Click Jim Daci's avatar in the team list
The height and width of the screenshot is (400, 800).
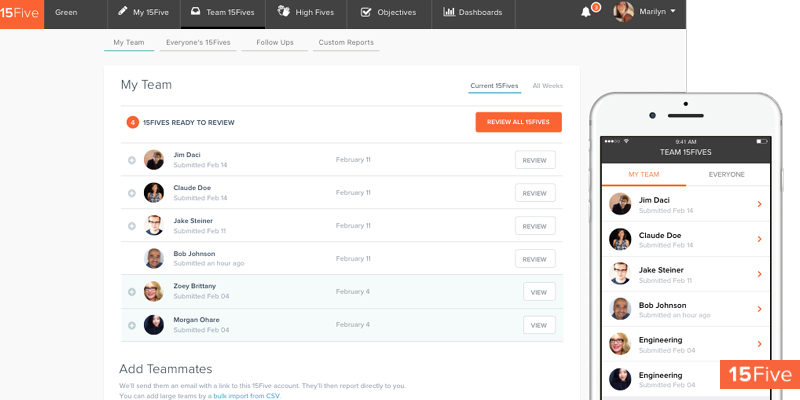[153, 160]
